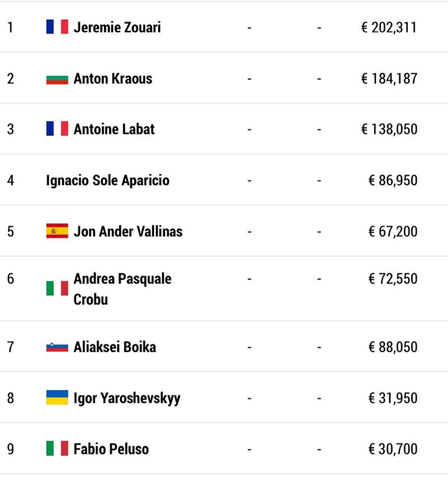The image size is (448, 477).
Task: Select the € 30,700 prize in row 9
Action: (393, 449)
